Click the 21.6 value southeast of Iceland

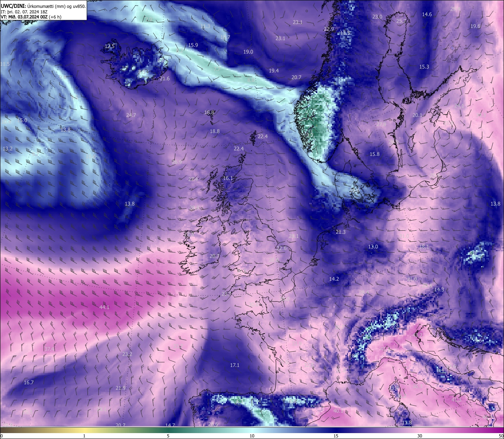[x=165, y=79]
